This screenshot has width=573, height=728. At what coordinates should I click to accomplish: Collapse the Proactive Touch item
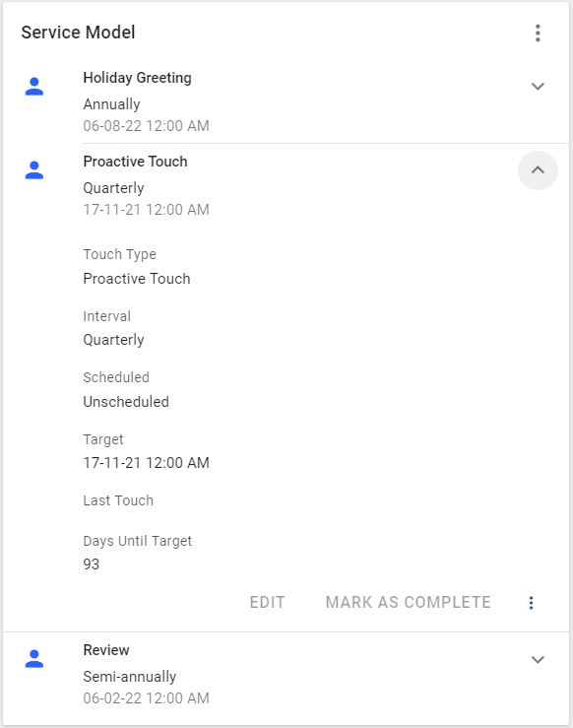tap(538, 169)
